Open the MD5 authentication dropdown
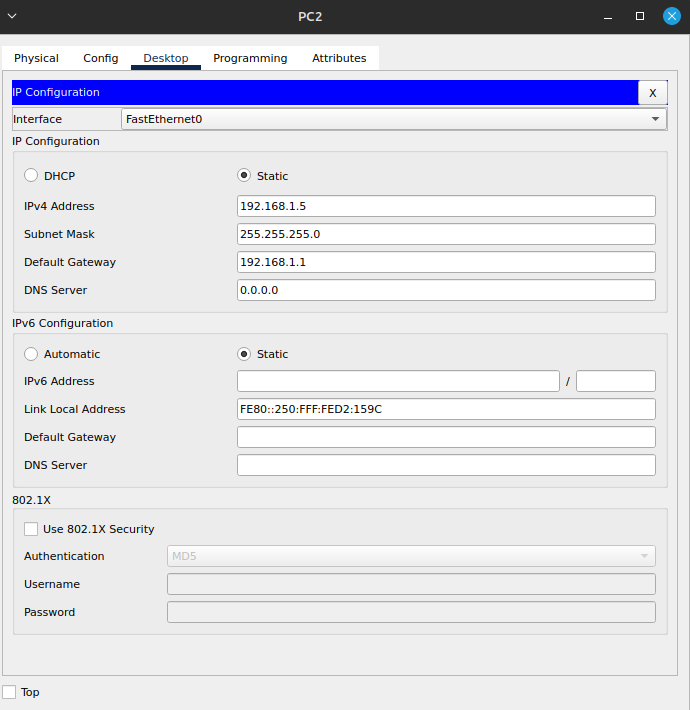 pyautogui.click(x=411, y=556)
